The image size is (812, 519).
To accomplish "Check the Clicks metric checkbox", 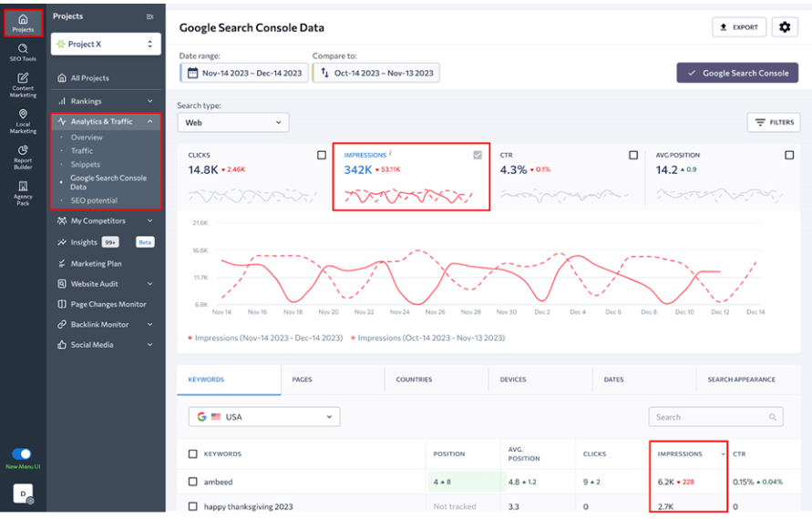I will pos(322,155).
